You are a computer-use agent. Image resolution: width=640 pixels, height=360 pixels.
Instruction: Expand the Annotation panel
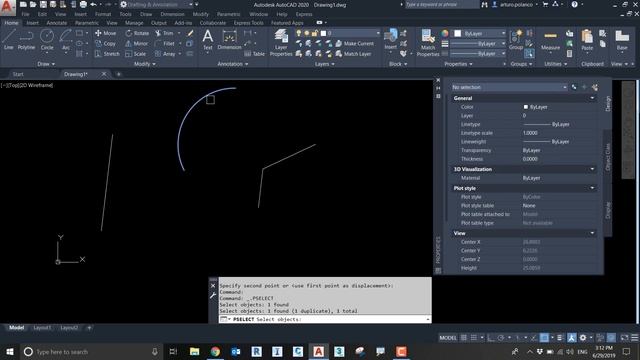tap(233, 64)
